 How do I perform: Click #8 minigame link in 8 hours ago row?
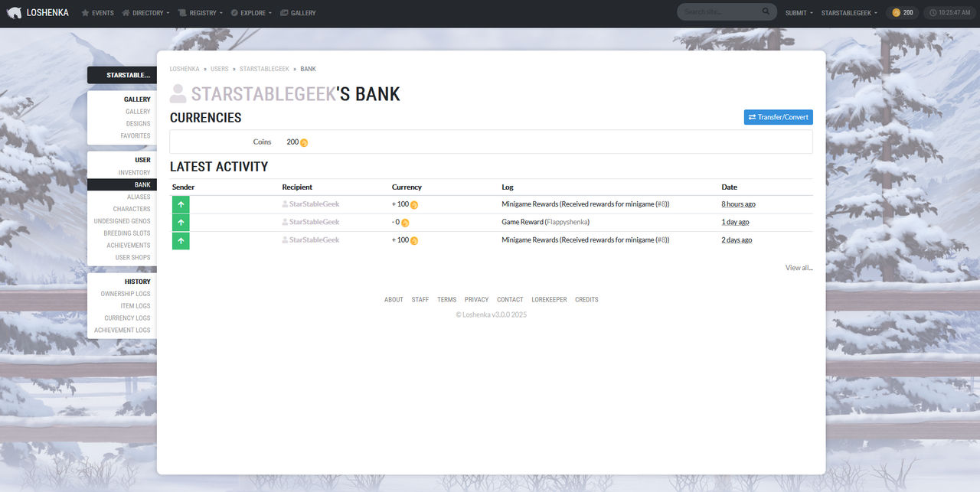662,204
